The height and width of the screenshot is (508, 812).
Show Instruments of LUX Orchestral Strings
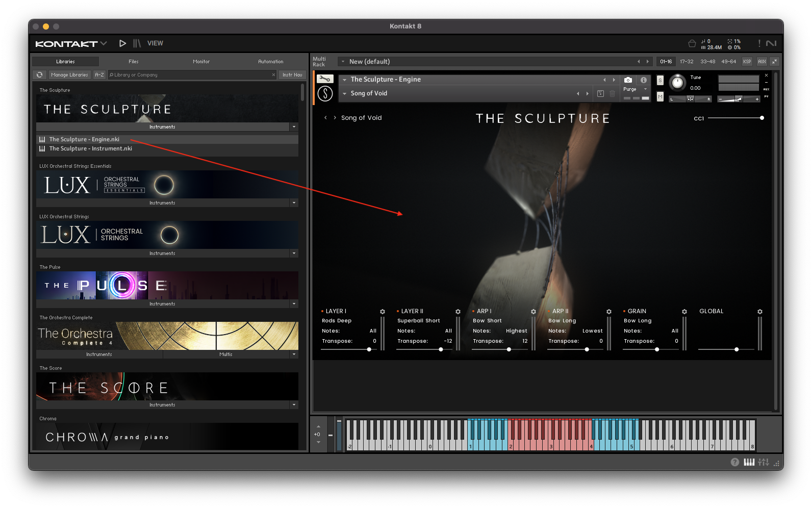[163, 253]
